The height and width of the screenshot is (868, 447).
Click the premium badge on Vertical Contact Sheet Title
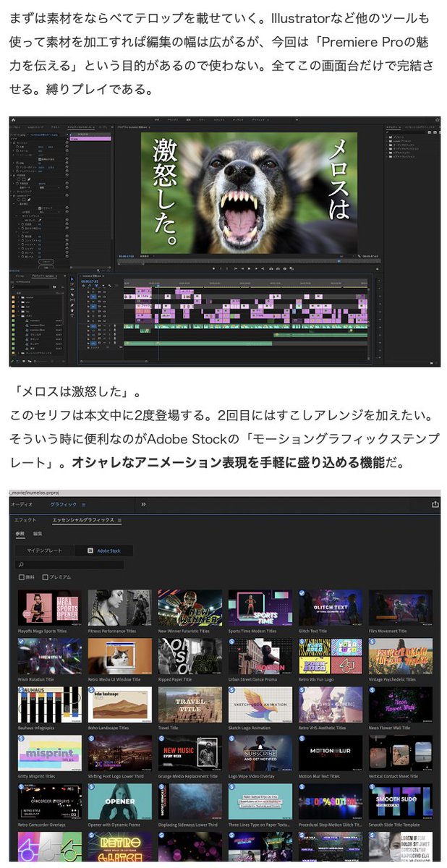[x=372, y=739]
